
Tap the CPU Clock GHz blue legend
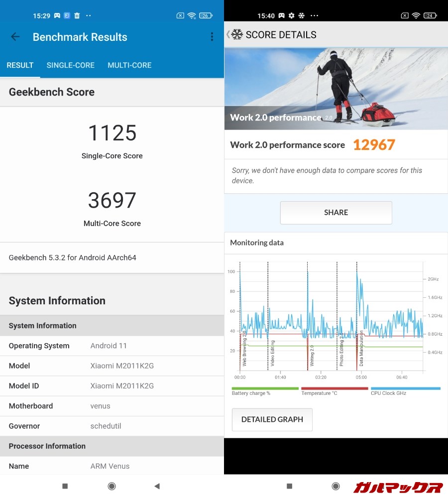tap(405, 388)
